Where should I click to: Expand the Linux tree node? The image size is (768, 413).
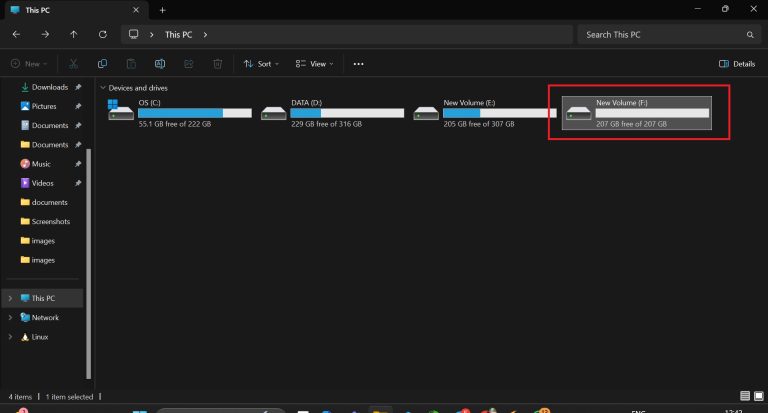(x=10, y=337)
